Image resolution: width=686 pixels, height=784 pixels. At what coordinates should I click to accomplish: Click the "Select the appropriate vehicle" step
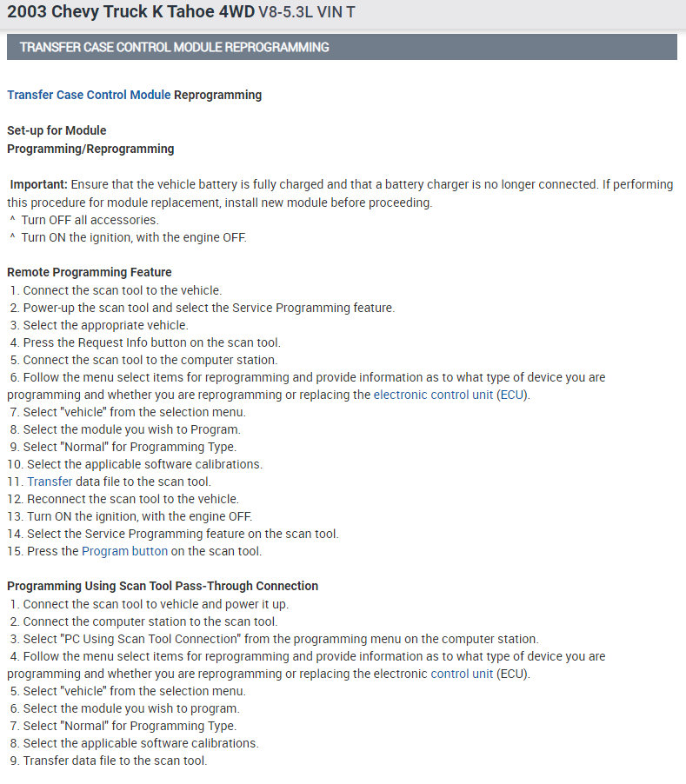[x=105, y=325]
